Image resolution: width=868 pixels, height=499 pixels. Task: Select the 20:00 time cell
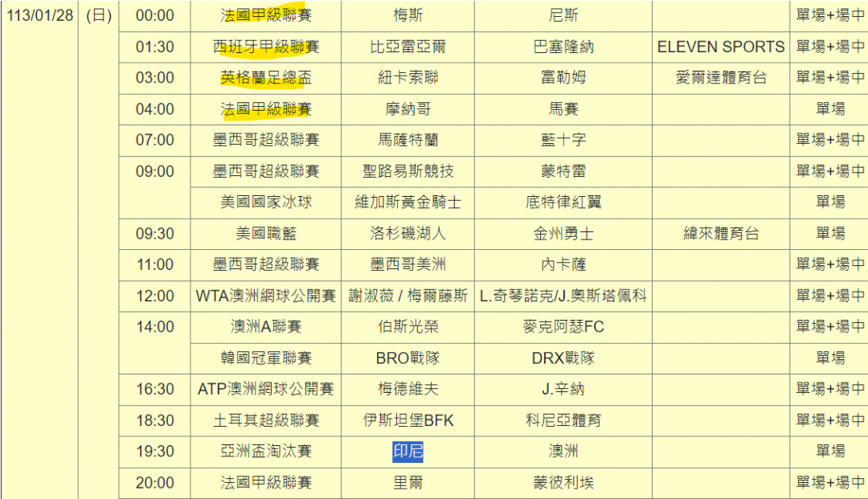click(155, 483)
